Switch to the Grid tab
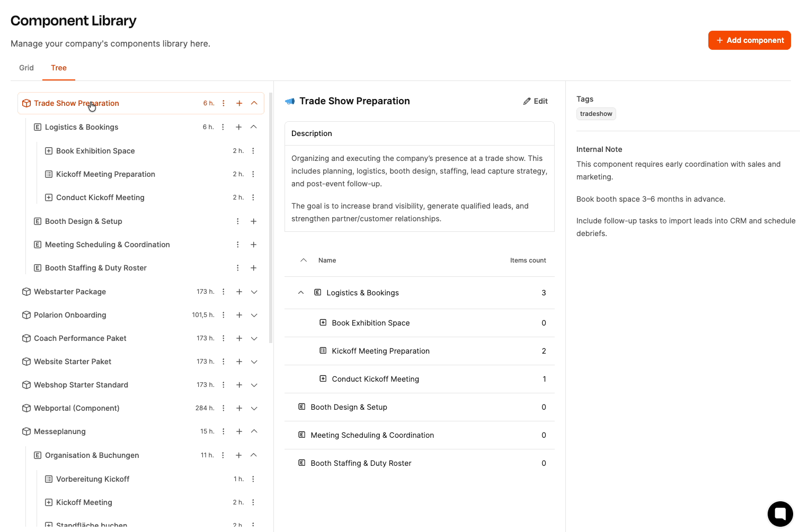 pos(26,68)
